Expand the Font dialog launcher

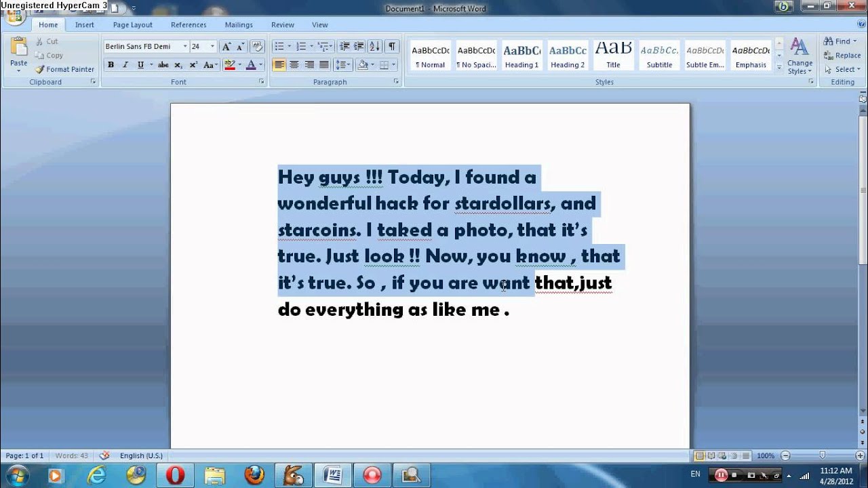(262, 81)
